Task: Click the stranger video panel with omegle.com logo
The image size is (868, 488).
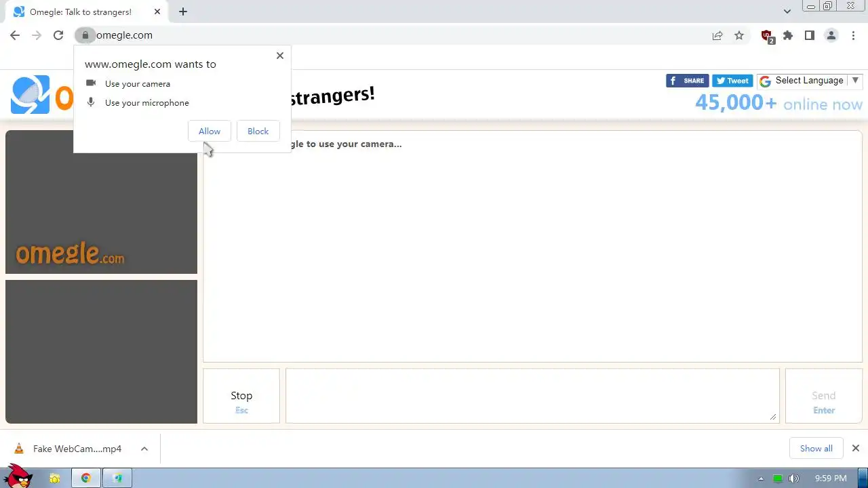Action: (x=101, y=202)
